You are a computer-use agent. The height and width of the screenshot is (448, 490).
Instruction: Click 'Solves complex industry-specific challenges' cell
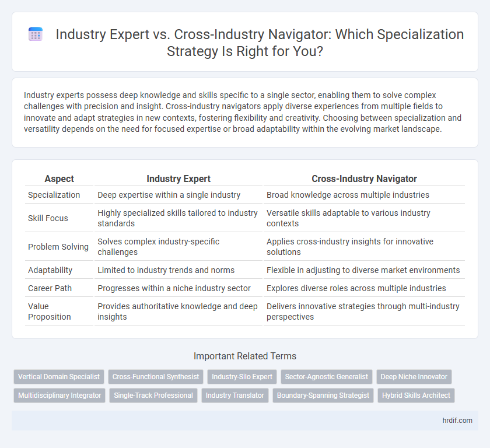click(178, 247)
